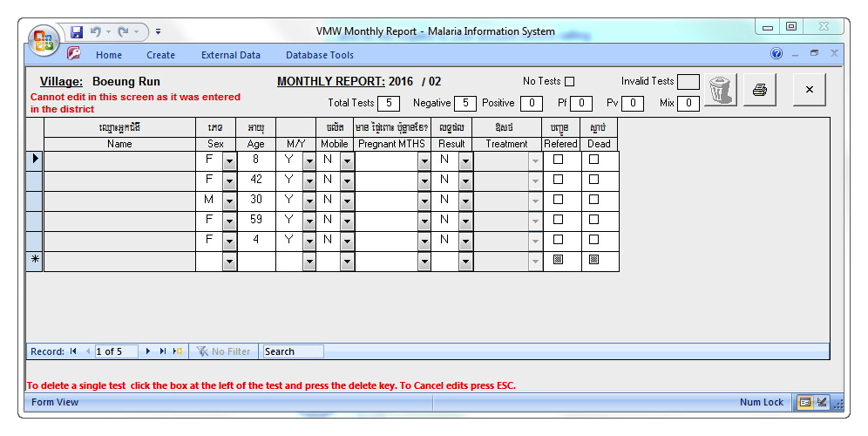Check Refered box for the age 8 patient
Viewport: 868px width, 436px height.
tap(559, 160)
